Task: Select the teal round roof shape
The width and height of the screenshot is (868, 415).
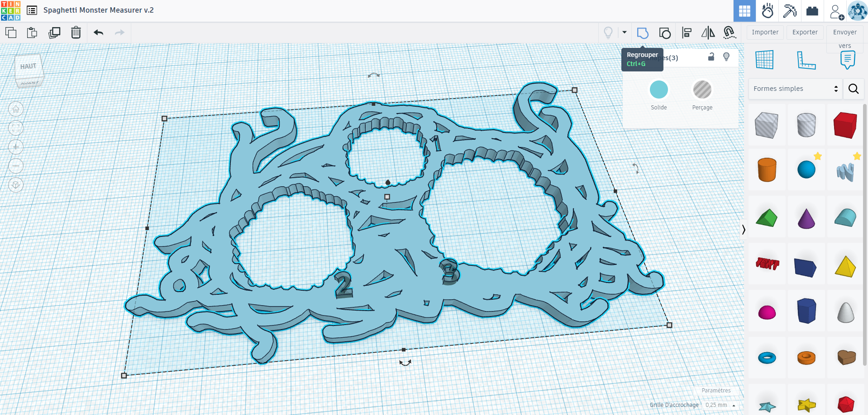Action: (845, 218)
